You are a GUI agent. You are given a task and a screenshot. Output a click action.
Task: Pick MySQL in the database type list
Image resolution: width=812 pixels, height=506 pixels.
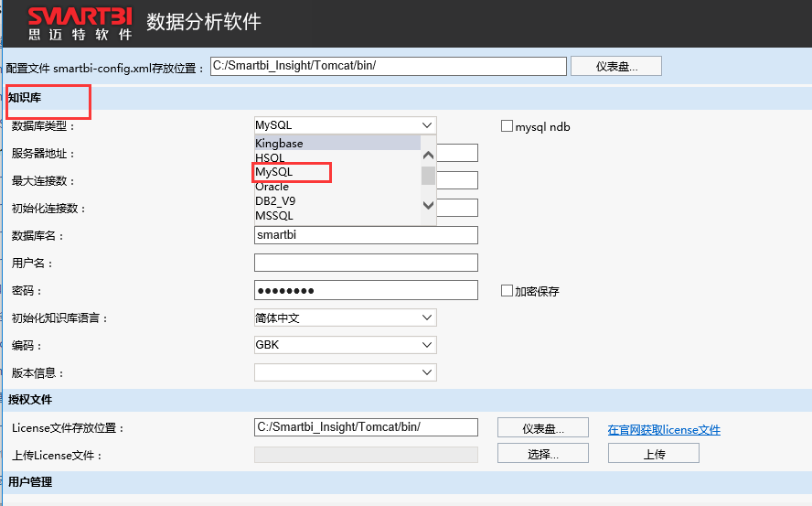[337, 172]
